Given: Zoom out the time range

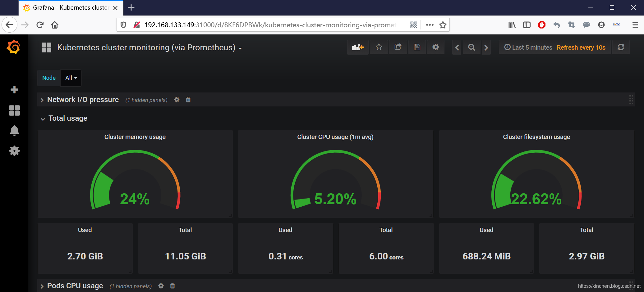Looking at the screenshot, I should pyautogui.click(x=471, y=47).
